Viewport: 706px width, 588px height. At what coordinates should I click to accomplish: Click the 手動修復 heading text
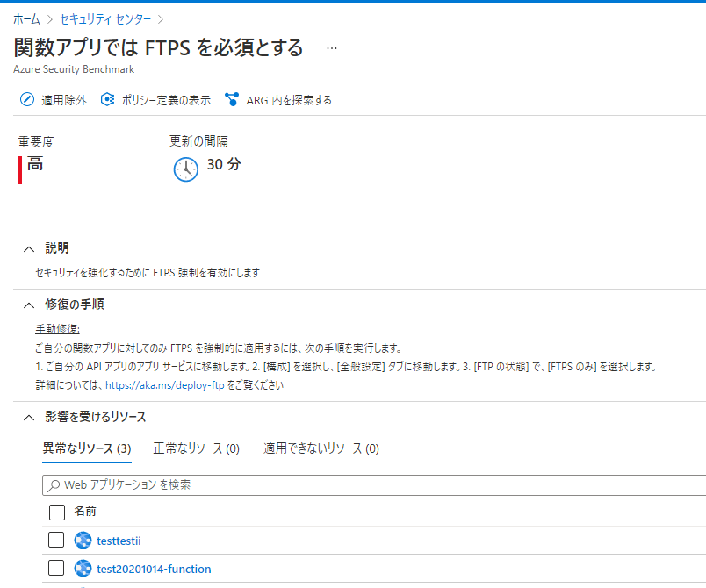pyautogui.click(x=58, y=329)
